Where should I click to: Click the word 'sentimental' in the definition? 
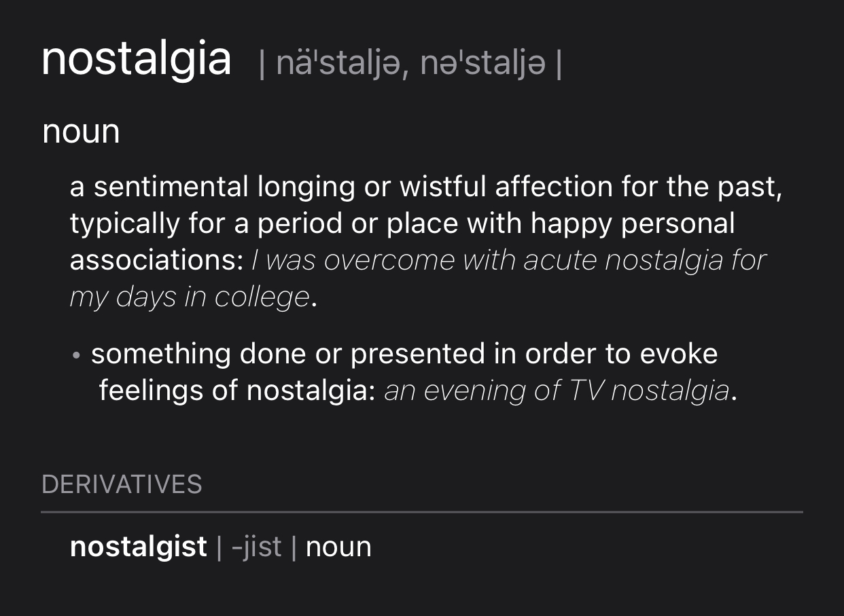point(171,187)
